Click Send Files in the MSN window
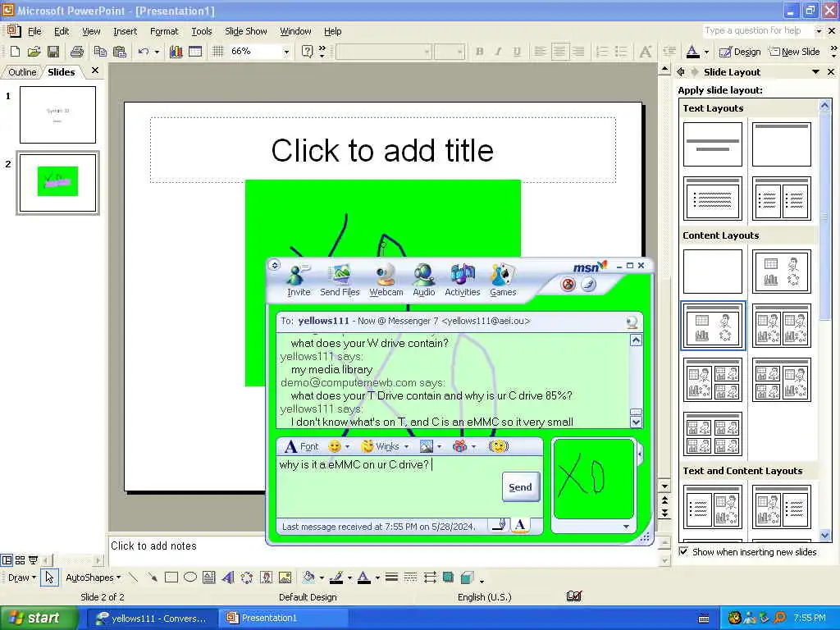The height and width of the screenshot is (630, 840). (x=340, y=281)
